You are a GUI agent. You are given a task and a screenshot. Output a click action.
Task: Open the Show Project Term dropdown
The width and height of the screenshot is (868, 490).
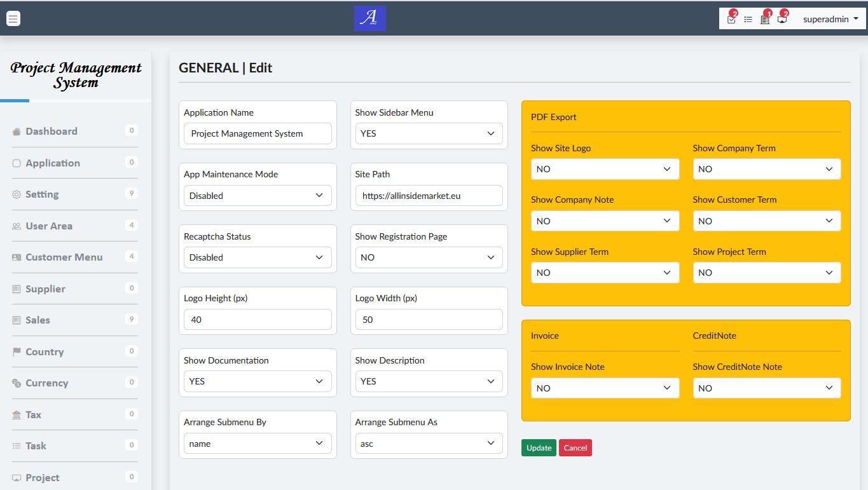[x=767, y=273]
